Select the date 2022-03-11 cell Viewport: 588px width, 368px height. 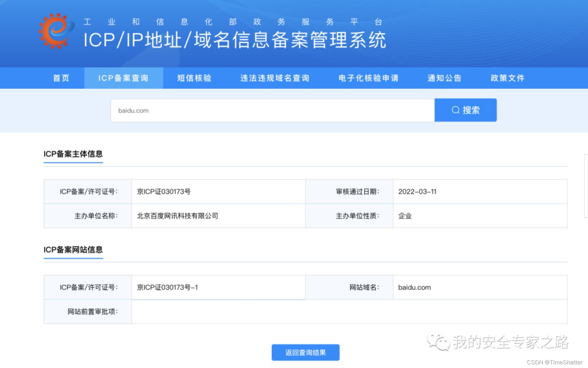[480, 192]
